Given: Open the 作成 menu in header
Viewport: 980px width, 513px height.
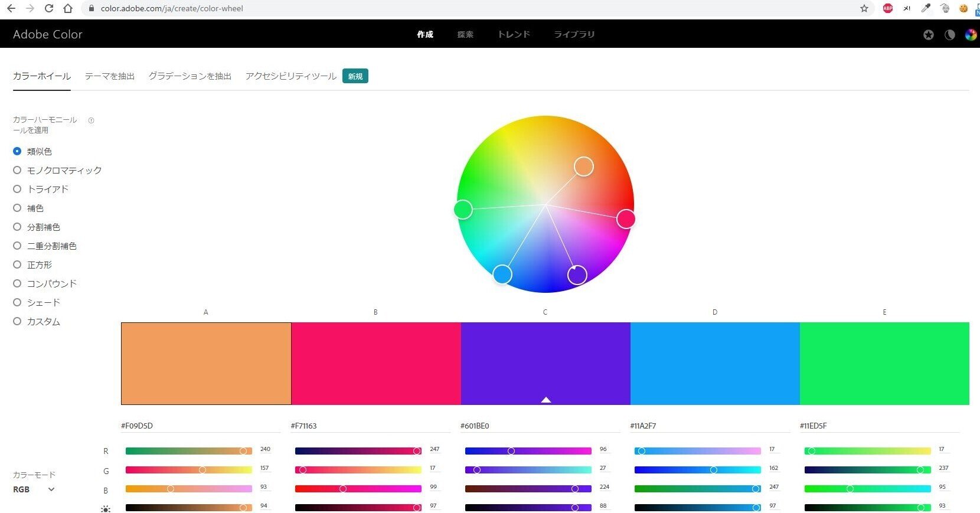Looking at the screenshot, I should (x=425, y=34).
